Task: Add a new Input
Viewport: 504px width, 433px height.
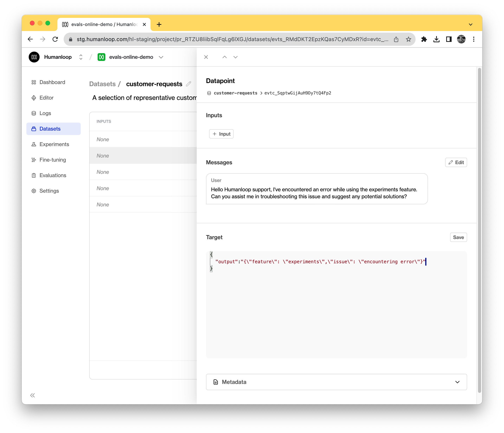Action: click(x=221, y=134)
